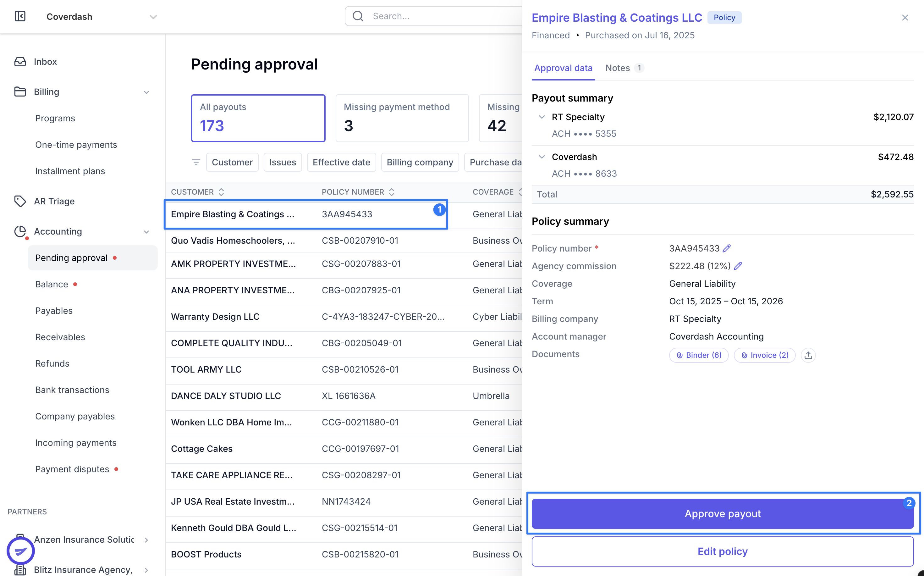Open Pending approval page
The image size is (924, 576).
(x=92, y=258)
